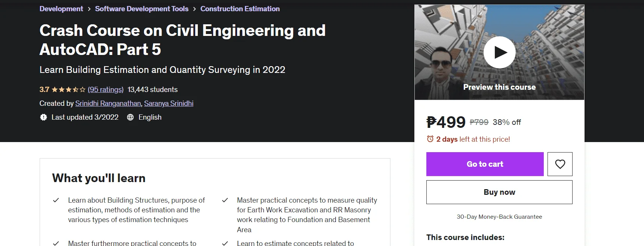Click checkmark beside Master practical concepts item
The image size is (644, 246).
coord(225,200)
